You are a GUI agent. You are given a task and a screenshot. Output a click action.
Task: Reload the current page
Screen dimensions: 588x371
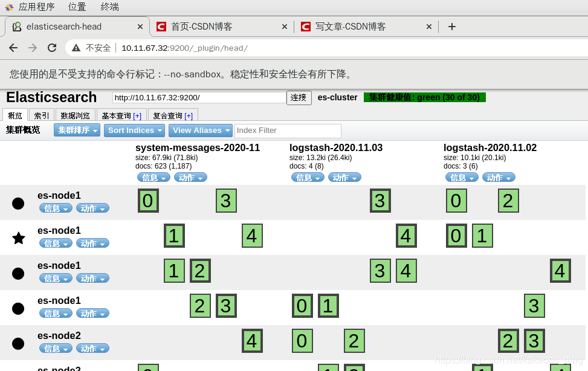pyautogui.click(x=52, y=48)
